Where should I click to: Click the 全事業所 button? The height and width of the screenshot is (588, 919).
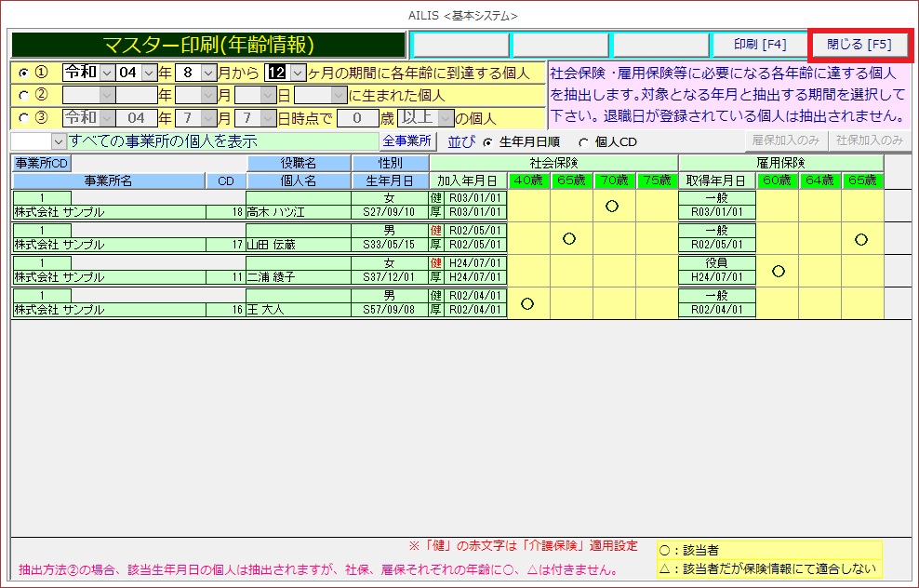(x=408, y=141)
